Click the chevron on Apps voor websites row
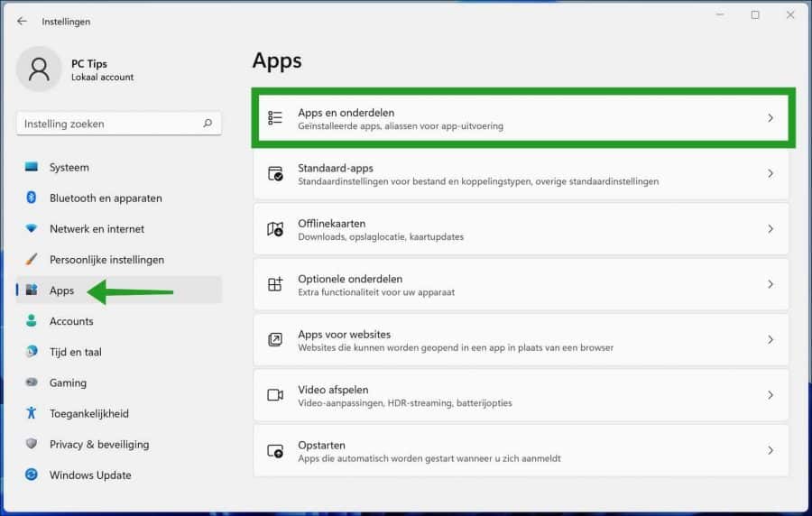Screen dimensions: 812x516 click(770, 339)
